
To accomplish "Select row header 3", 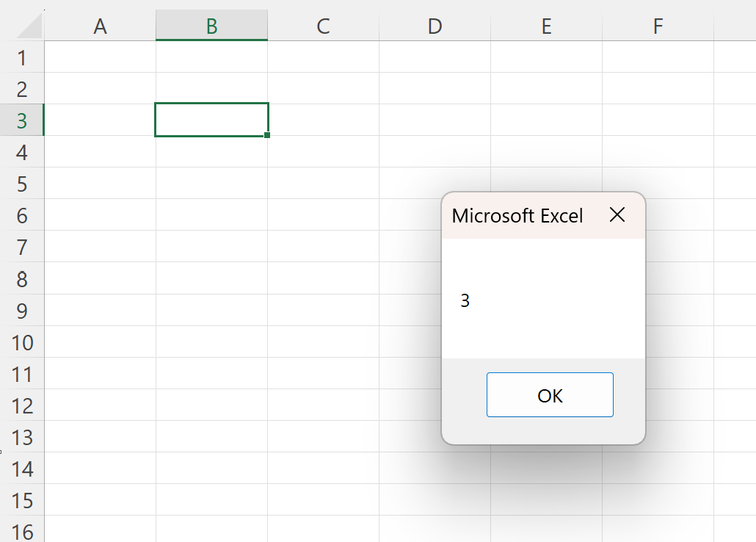I will point(23,120).
